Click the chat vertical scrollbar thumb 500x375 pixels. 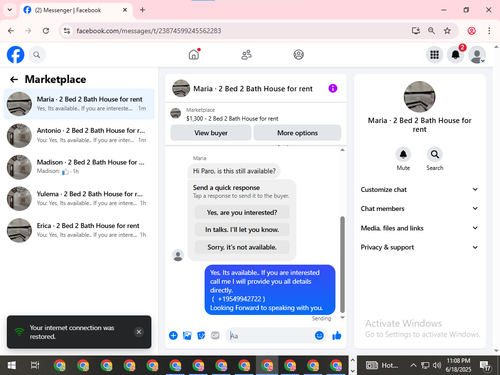[x=342, y=264]
